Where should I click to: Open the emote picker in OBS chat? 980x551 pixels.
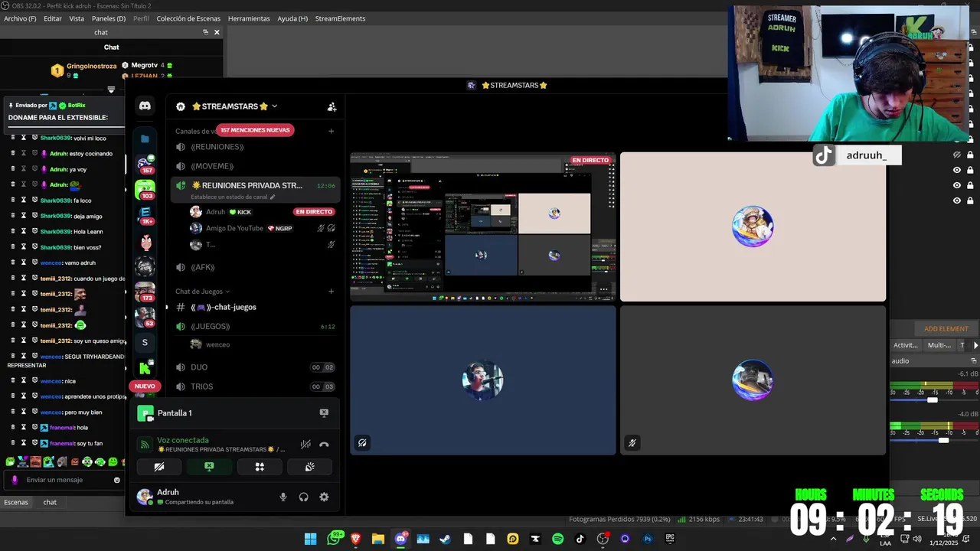(x=117, y=480)
